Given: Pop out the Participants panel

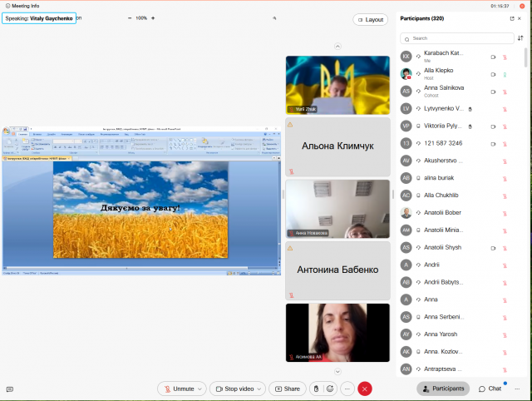Looking at the screenshot, I should click(512, 17).
